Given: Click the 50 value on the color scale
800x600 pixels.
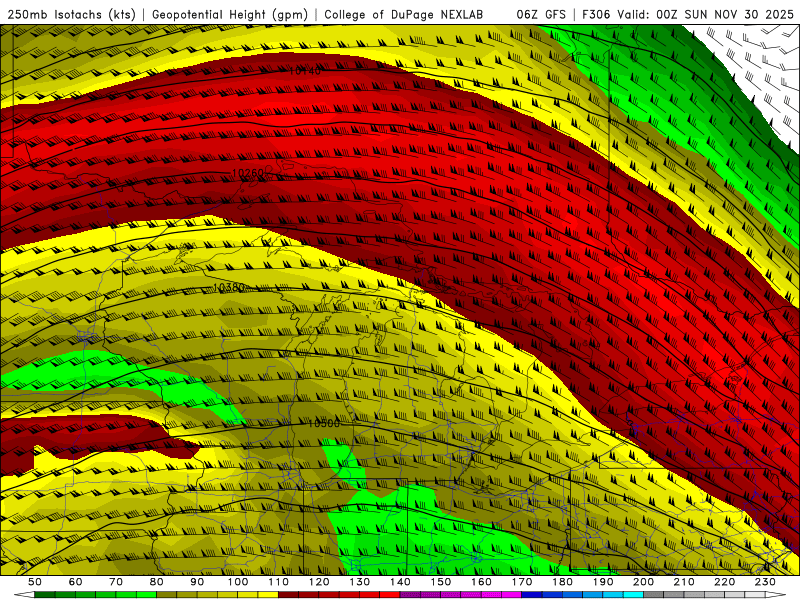Looking at the screenshot, I should click(35, 582).
